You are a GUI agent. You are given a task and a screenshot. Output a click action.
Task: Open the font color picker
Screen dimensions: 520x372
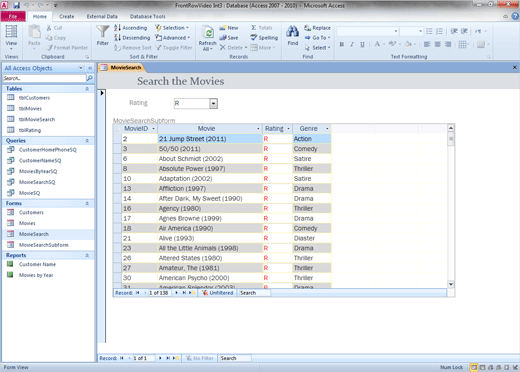(379, 44)
